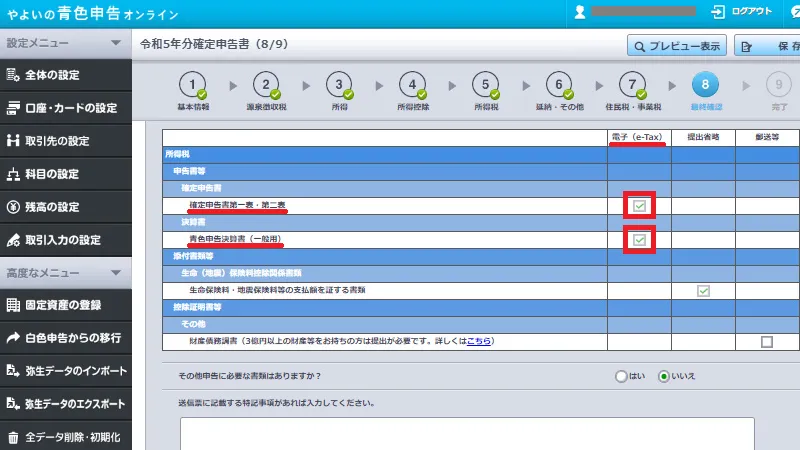The image size is (800, 450).
Task: Click 青色申告決算書(一般用) row text
Action: tap(236, 239)
